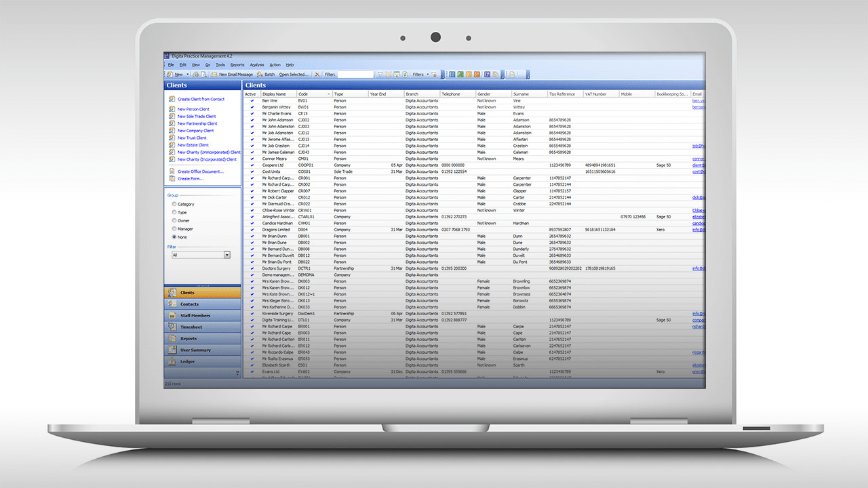Toggle Active checkmark for Ben Vine
The height and width of the screenshot is (488, 868).
(x=252, y=100)
